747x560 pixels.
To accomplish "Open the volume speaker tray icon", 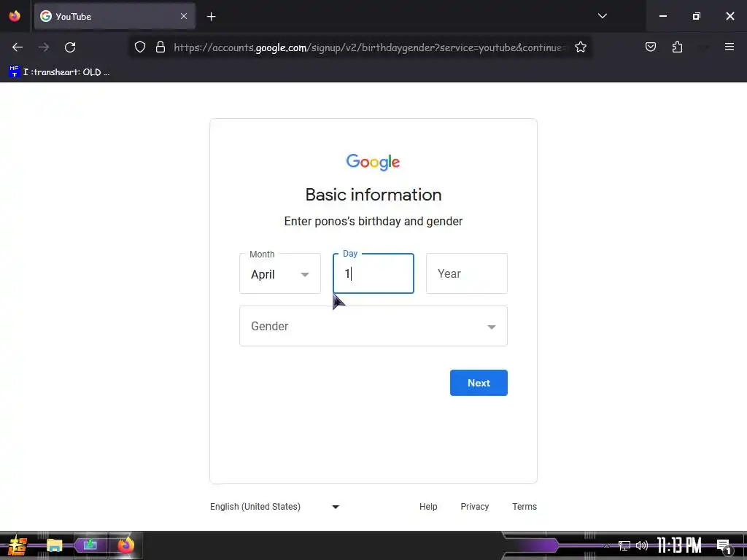I will (x=642, y=545).
